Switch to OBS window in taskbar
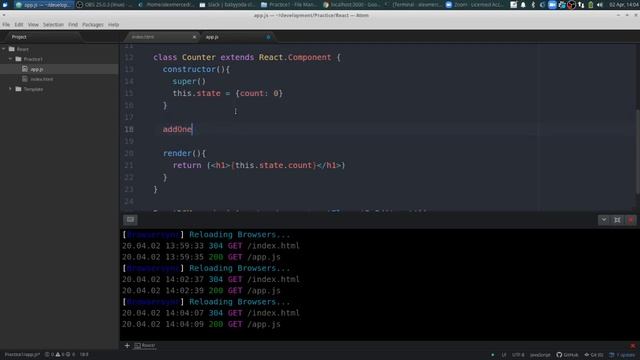The image size is (640, 360). [x=105, y=5]
